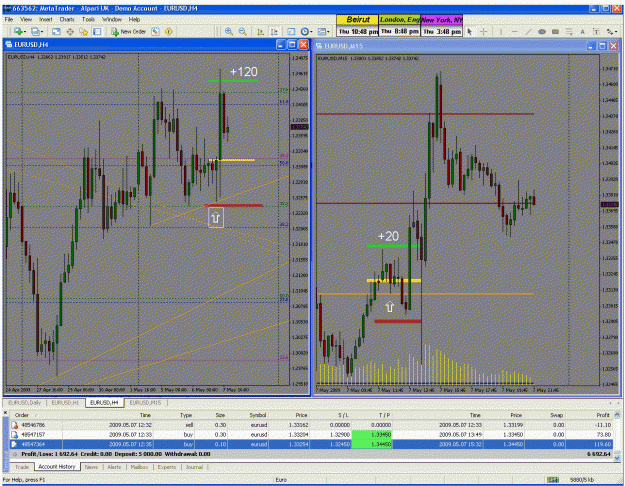This screenshot has width=625, height=486.
Task: Expand the Profiles dropdown arrow
Action: click(42, 32)
